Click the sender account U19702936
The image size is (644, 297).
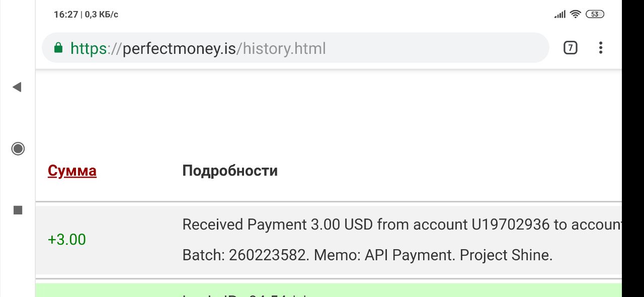tap(511, 225)
